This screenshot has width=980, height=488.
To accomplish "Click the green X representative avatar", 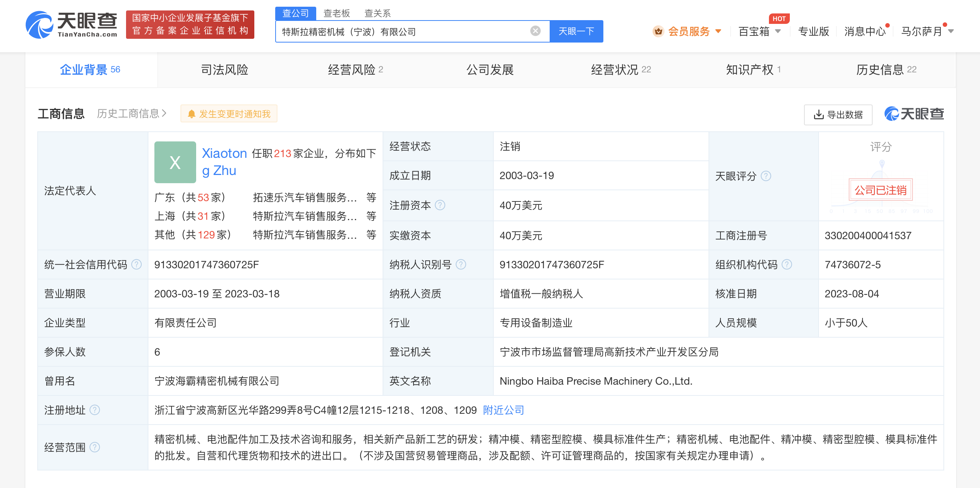I will pyautogui.click(x=175, y=162).
